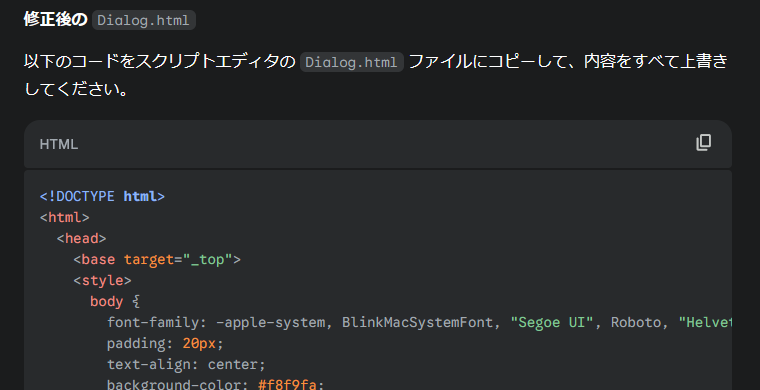Click the <html> tag line
Viewport: 760px width, 390px height.
coord(64,218)
